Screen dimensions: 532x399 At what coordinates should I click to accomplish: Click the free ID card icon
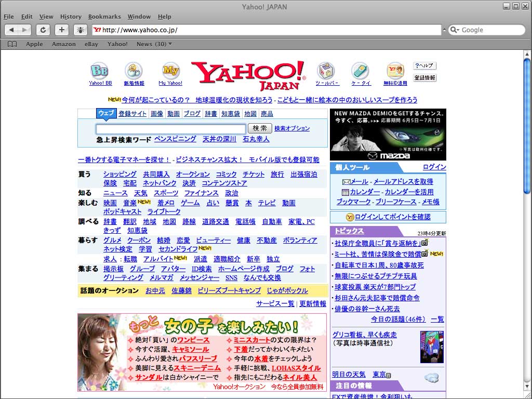pos(395,71)
